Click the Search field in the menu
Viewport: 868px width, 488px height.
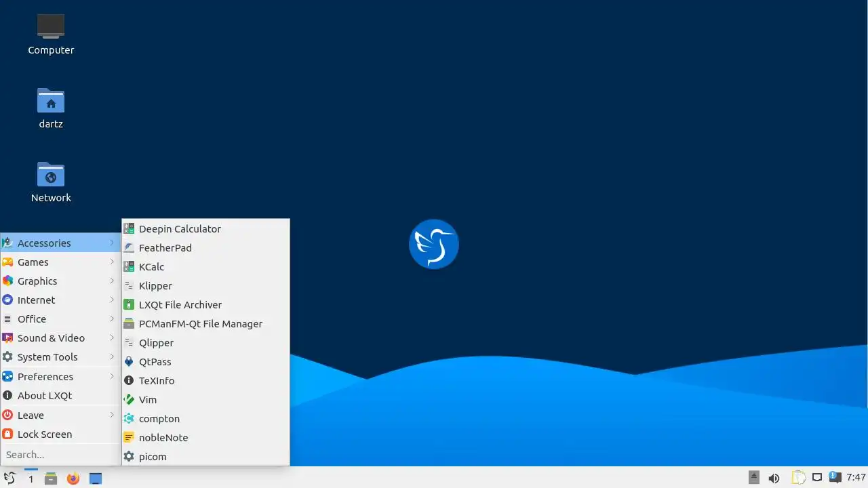pos(60,455)
